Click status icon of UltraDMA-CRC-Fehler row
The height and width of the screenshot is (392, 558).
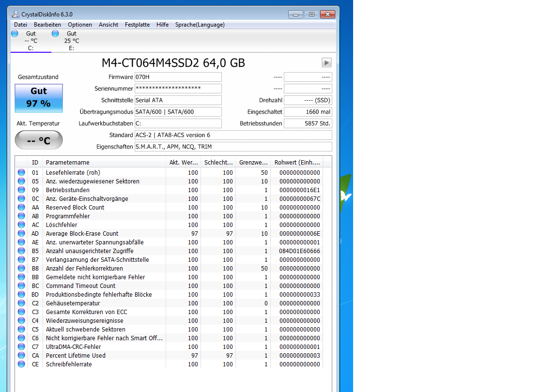21,347
